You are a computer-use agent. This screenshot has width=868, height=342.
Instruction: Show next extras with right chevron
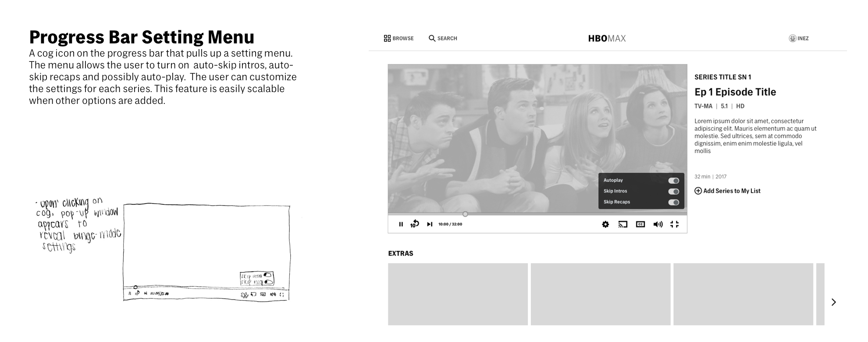tap(834, 302)
